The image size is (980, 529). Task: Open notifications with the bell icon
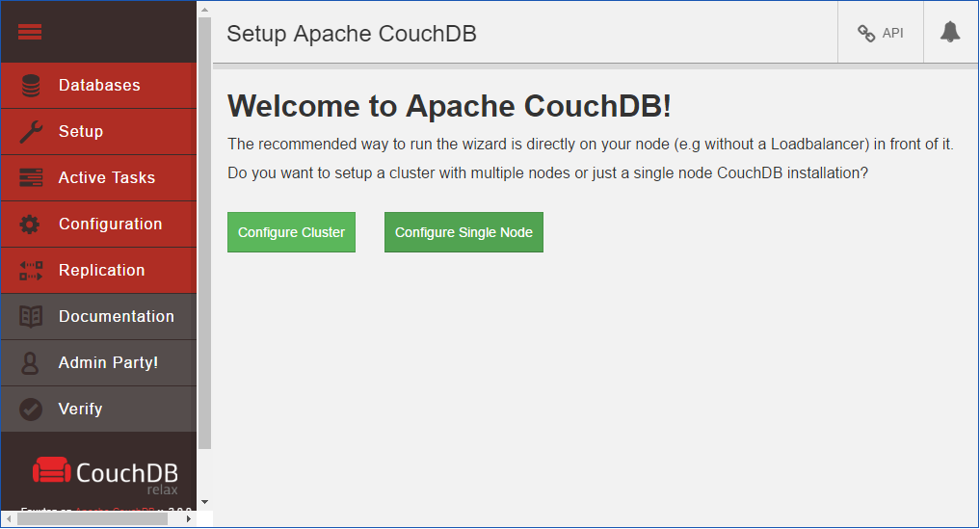click(950, 33)
